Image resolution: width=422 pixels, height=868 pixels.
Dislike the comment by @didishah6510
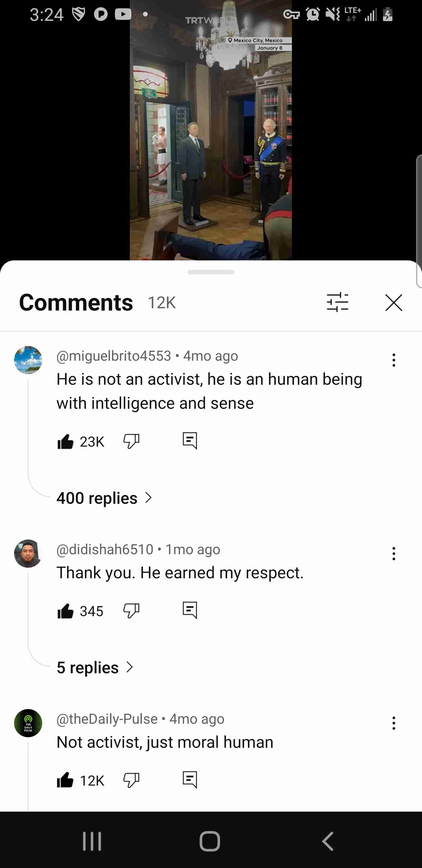[131, 611]
